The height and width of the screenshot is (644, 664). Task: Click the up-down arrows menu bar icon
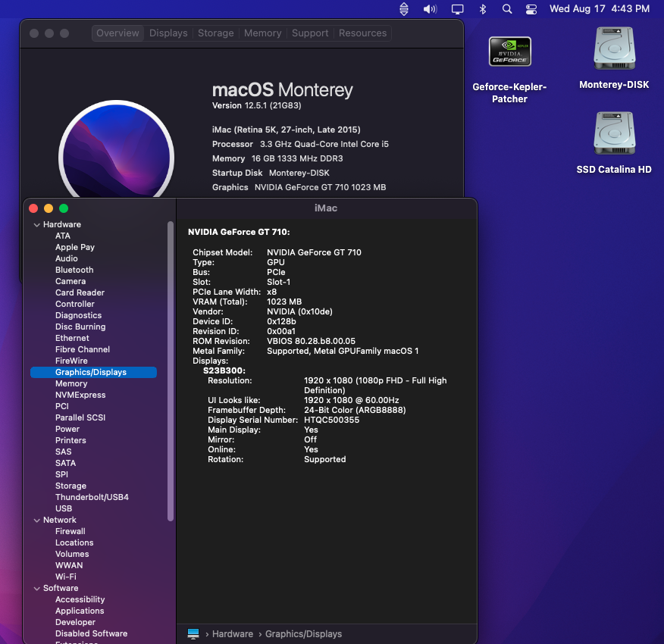[404, 9]
